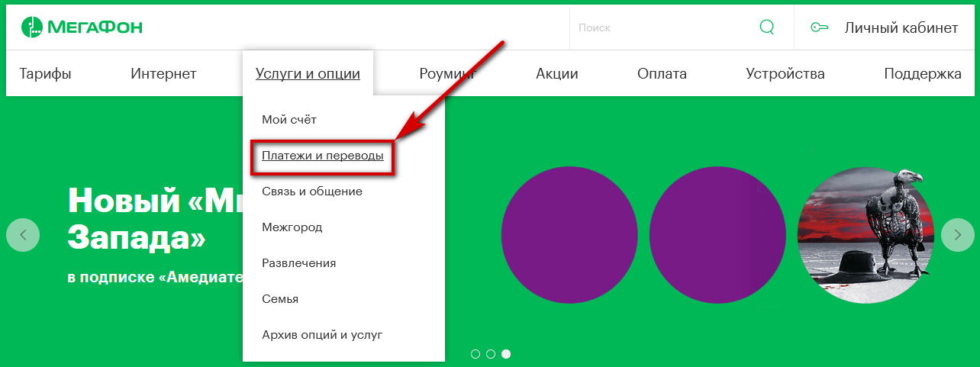Click the search magnifier icon
Viewport: 980px width, 367px height.
[x=766, y=28]
